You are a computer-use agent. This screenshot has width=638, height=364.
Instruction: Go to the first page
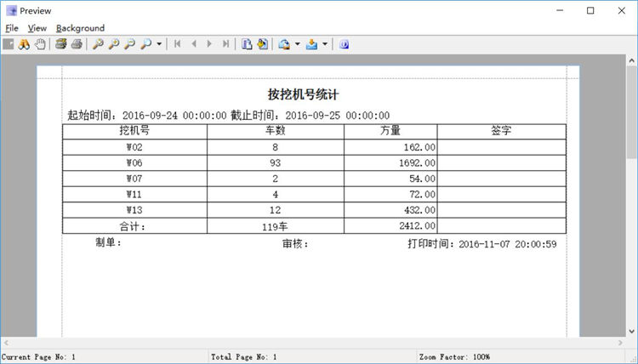[178, 43]
